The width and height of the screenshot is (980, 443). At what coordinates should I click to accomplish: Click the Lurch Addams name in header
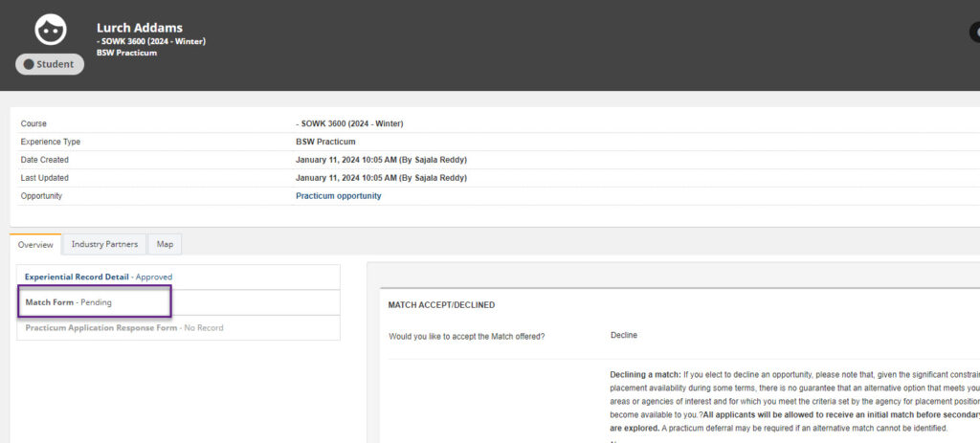point(140,28)
